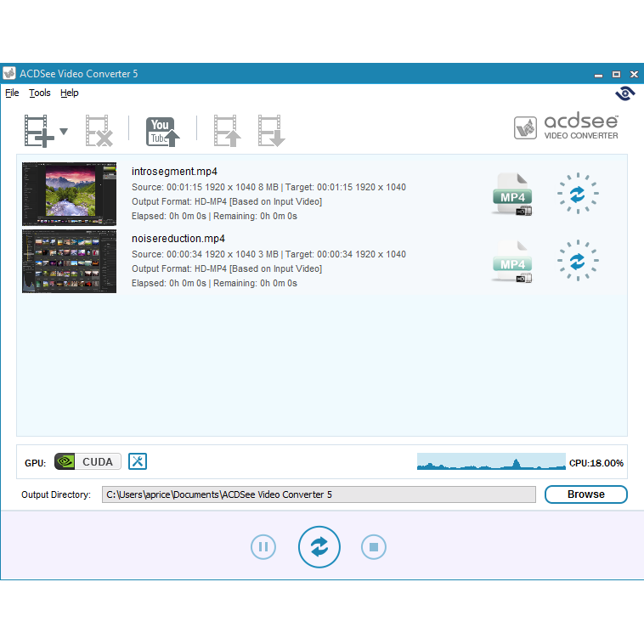Click the Upload to YouTube icon
Image resolution: width=644 pixels, height=644 pixels.
[162, 132]
